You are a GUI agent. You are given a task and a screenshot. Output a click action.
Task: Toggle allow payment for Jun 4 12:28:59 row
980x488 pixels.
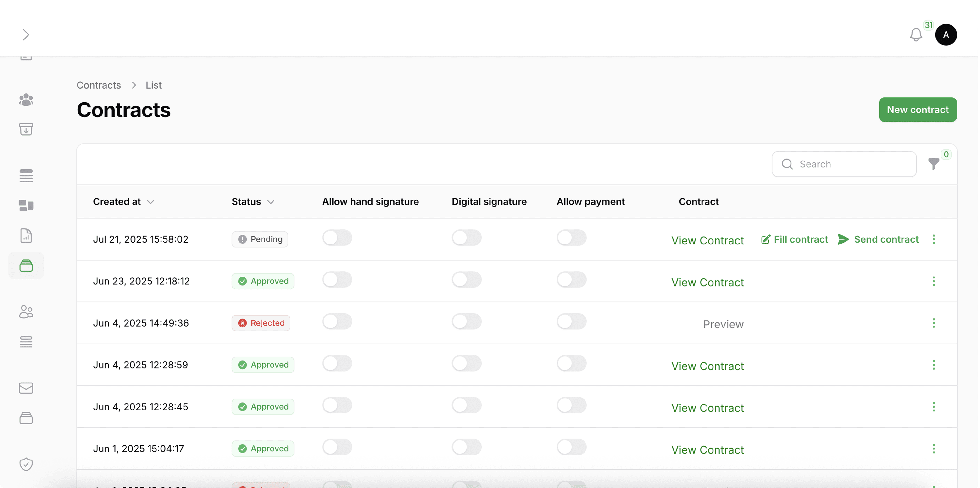pos(571,363)
